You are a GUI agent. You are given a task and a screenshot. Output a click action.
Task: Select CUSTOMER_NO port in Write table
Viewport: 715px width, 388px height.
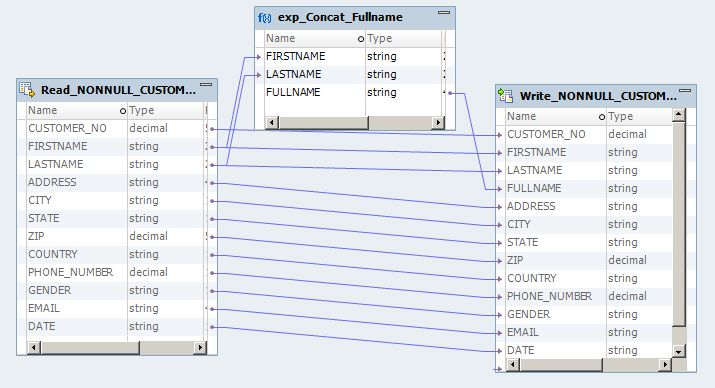tap(546, 135)
